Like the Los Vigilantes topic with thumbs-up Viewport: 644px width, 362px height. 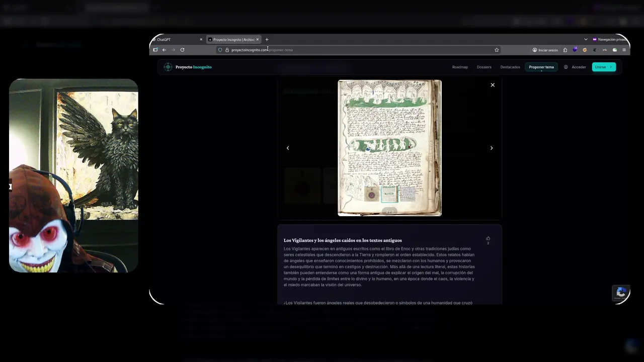488,238
